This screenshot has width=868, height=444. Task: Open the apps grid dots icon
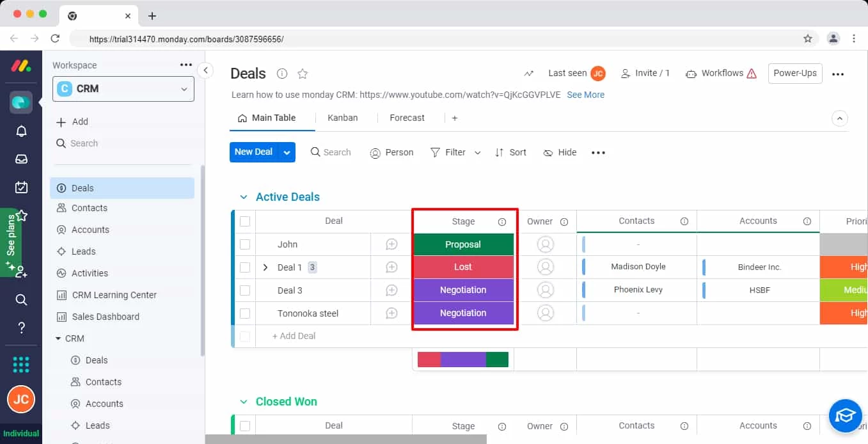tap(21, 364)
